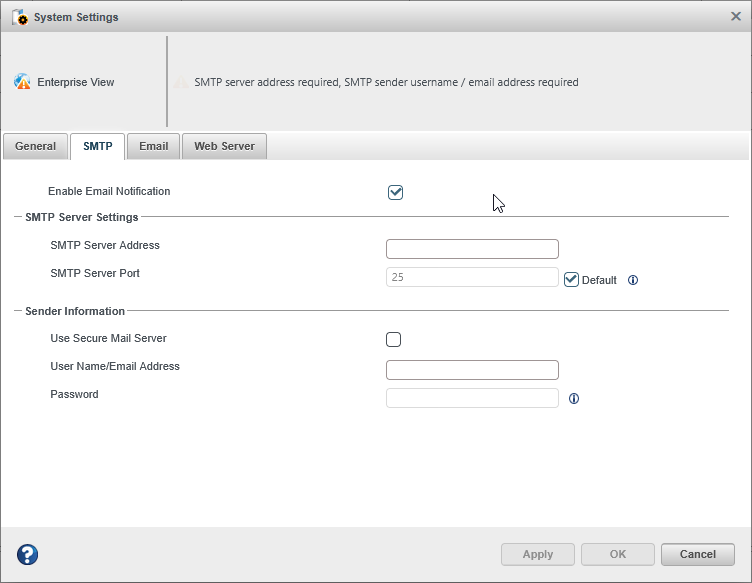
Task: Click the info icon beside Default checkbox
Action: pyautogui.click(x=633, y=280)
